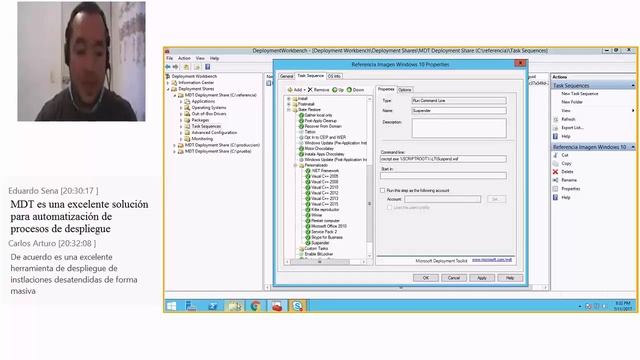Screen dimensions: 640x360
Task: Click New Task Sequence action
Action: 580,94
